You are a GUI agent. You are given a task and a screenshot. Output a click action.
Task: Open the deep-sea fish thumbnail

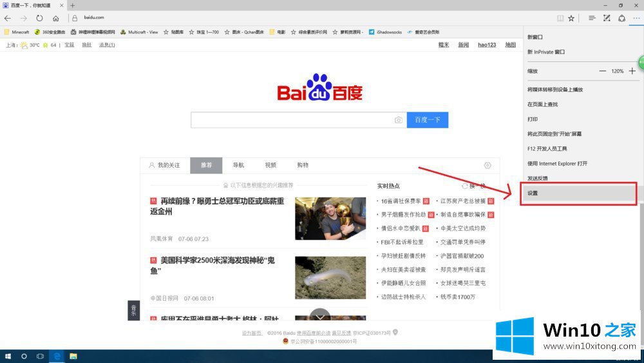[330, 278]
